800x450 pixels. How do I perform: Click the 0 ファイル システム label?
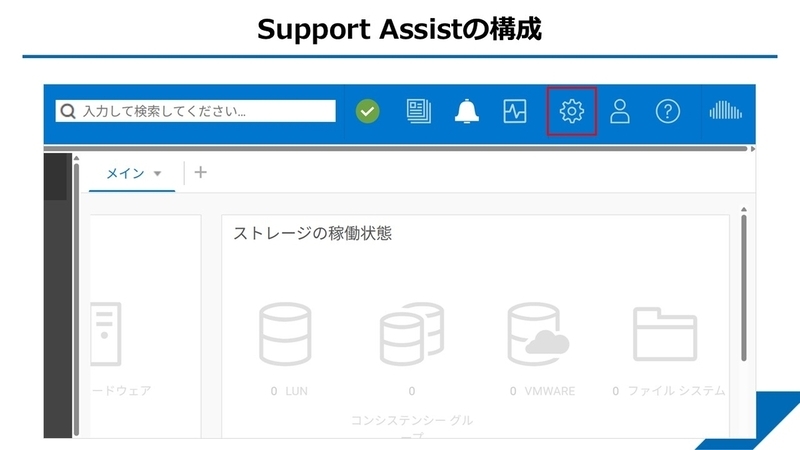pyautogui.click(x=669, y=391)
